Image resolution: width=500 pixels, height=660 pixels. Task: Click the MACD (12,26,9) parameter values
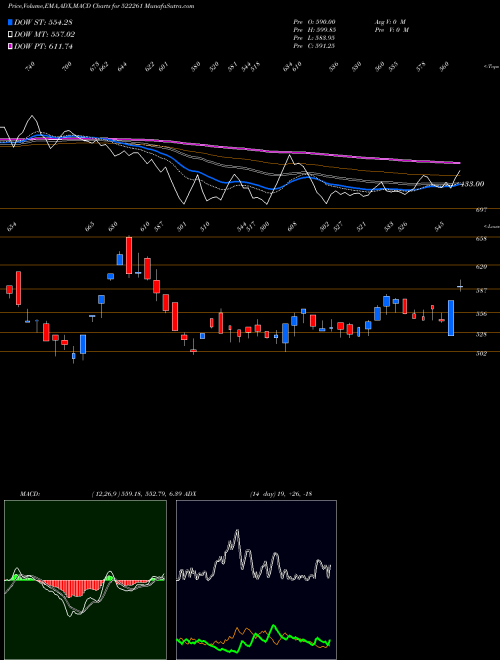136,494
